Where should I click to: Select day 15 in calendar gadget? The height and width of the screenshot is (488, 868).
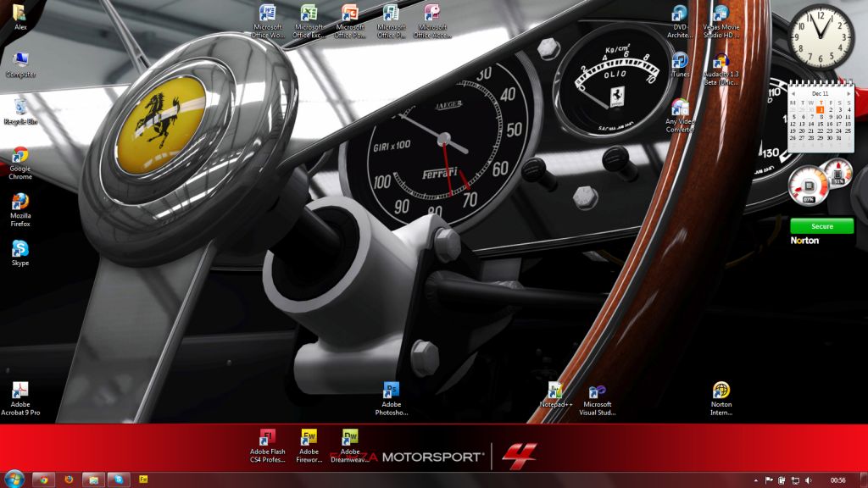(821, 124)
